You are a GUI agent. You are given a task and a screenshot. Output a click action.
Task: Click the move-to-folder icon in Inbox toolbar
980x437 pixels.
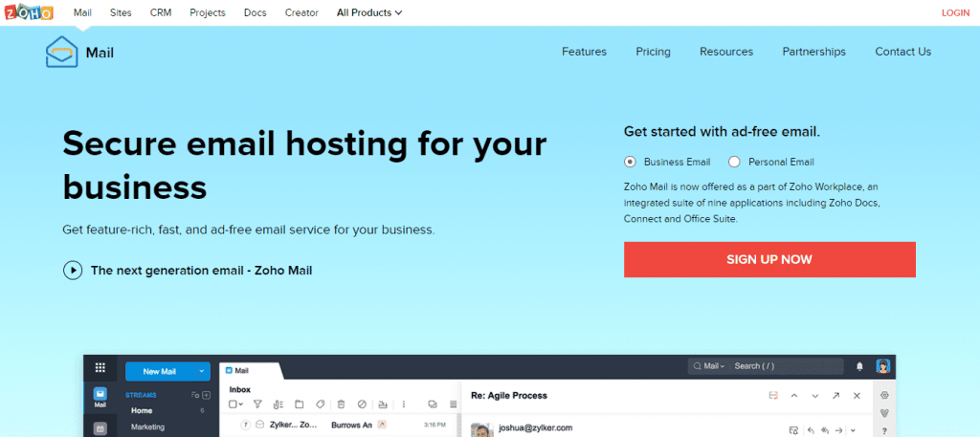click(299, 404)
